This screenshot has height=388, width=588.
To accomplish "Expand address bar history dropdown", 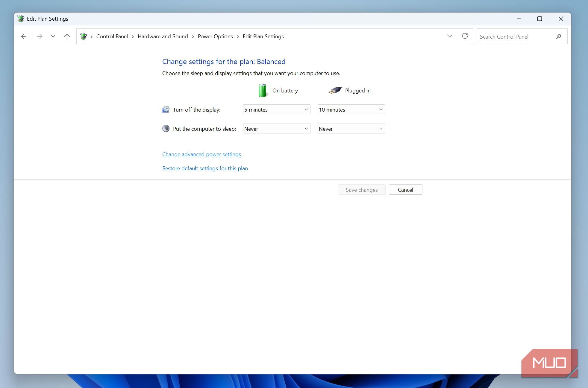I will pos(449,36).
